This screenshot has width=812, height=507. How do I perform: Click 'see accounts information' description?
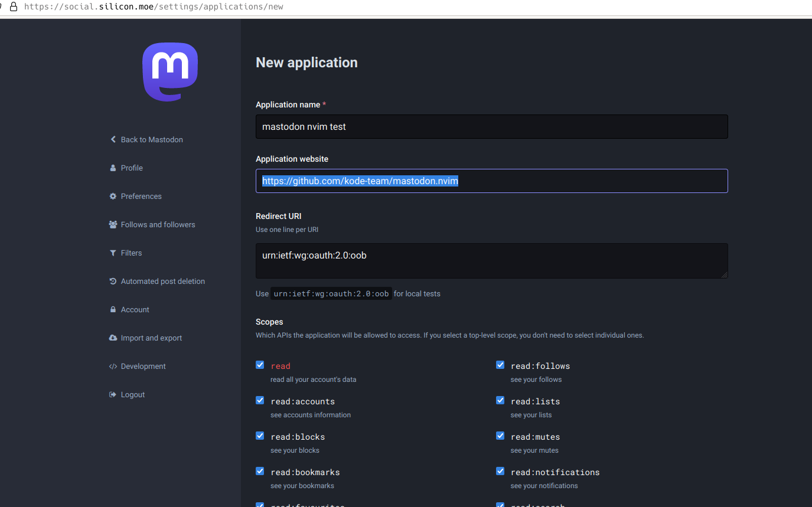(x=311, y=415)
